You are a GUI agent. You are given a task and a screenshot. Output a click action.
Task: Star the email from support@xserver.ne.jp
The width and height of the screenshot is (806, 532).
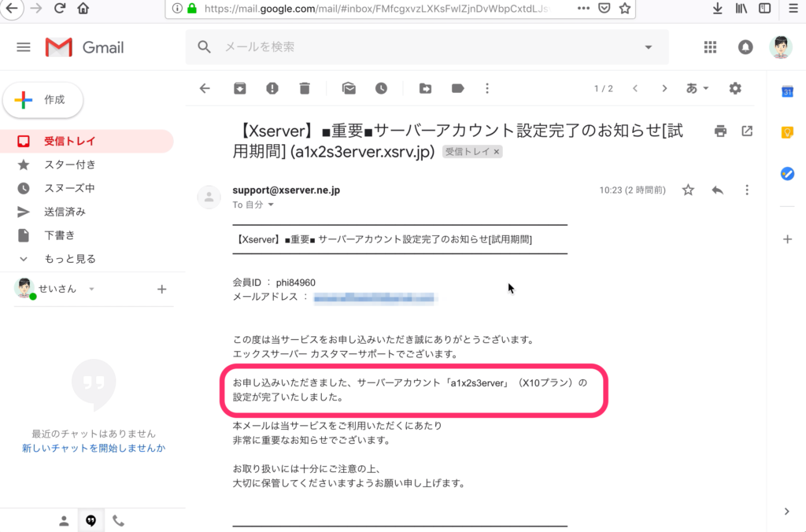click(x=687, y=190)
